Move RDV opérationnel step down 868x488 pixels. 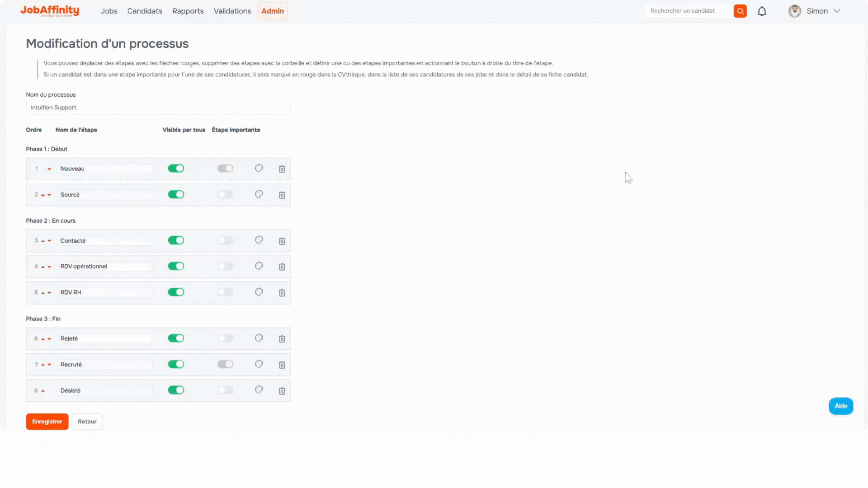(49, 267)
